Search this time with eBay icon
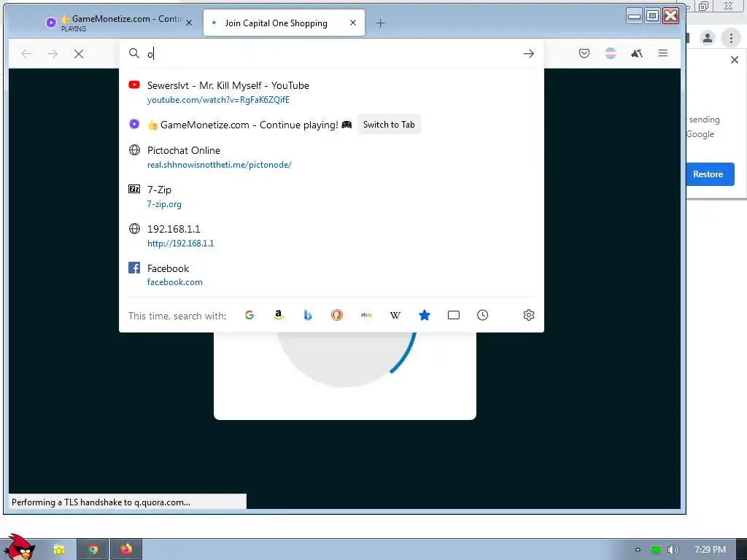 [366, 315]
